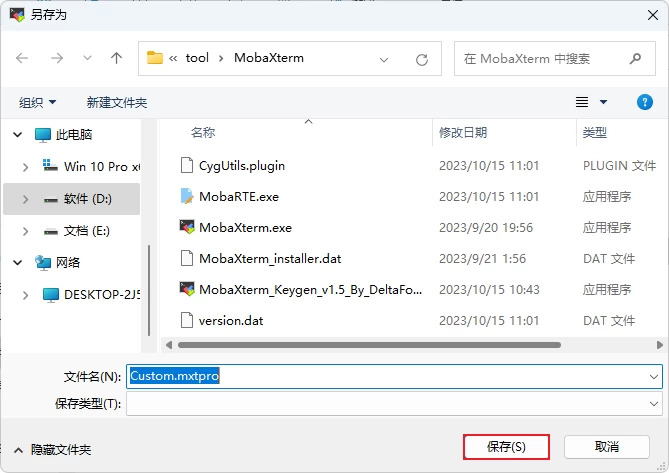Open the 组织 menu
Image resolution: width=669 pixels, height=473 pixels.
[38, 102]
